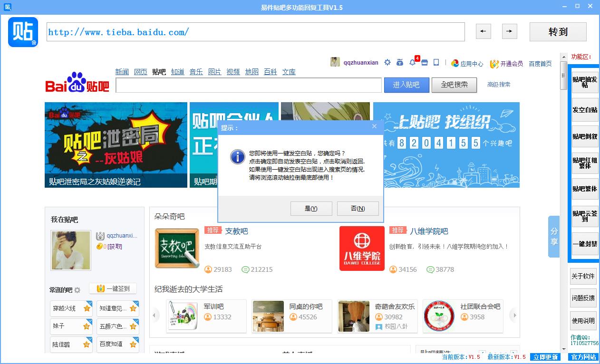Open the 应用中心 app center icon
This screenshot has height=364, width=600.
pos(455,64)
